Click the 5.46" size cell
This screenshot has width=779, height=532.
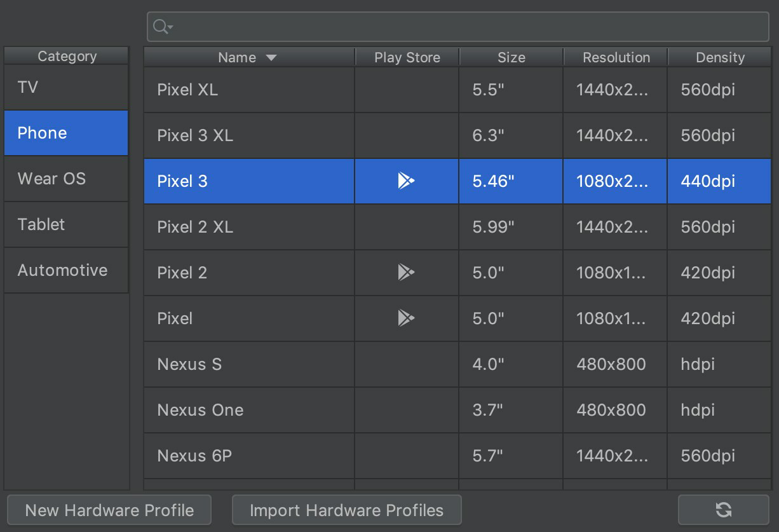[511, 181]
